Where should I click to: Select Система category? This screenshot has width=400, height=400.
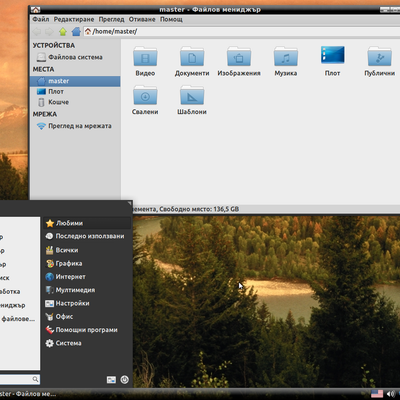tap(87, 343)
